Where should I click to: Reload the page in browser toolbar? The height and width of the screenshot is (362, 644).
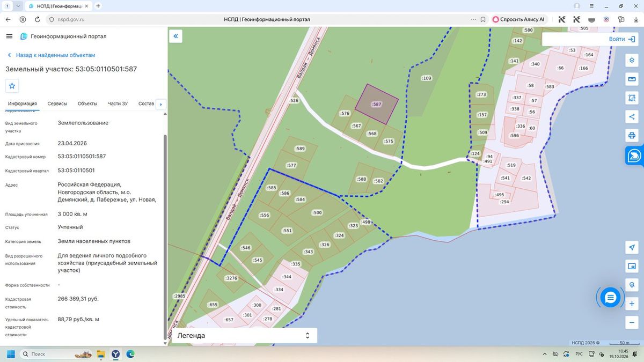37,19
